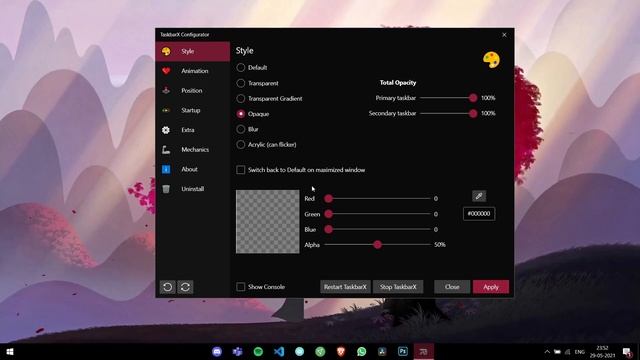
Task: Click the Startup sidebar icon
Action: [166, 110]
